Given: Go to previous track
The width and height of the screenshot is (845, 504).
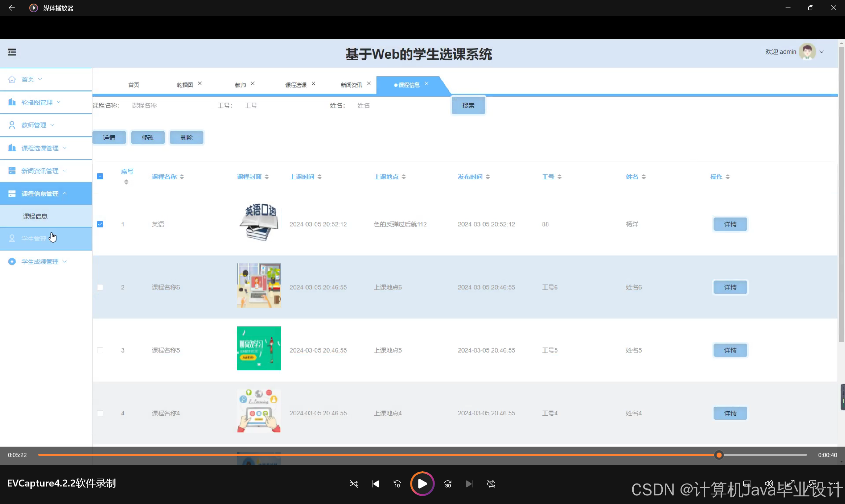Looking at the screenshot, I should pos(375,484).
